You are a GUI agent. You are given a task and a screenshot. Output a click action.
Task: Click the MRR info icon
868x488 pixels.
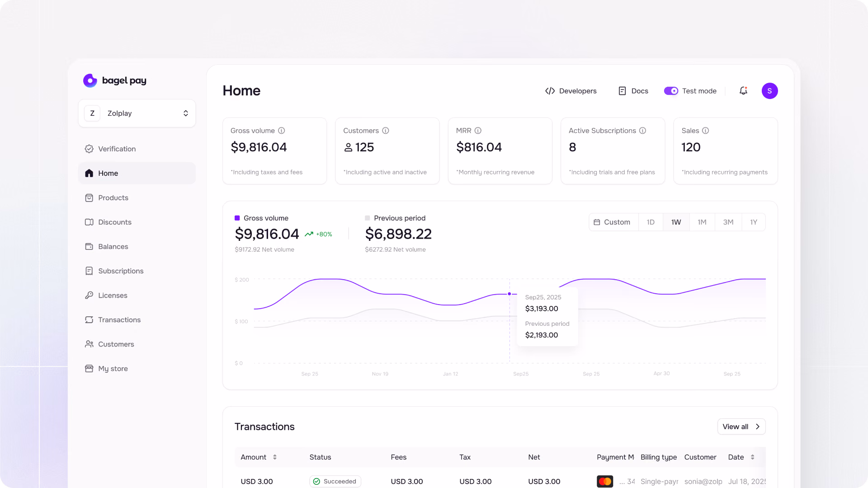pyautogui.click(x=478, y=131)
